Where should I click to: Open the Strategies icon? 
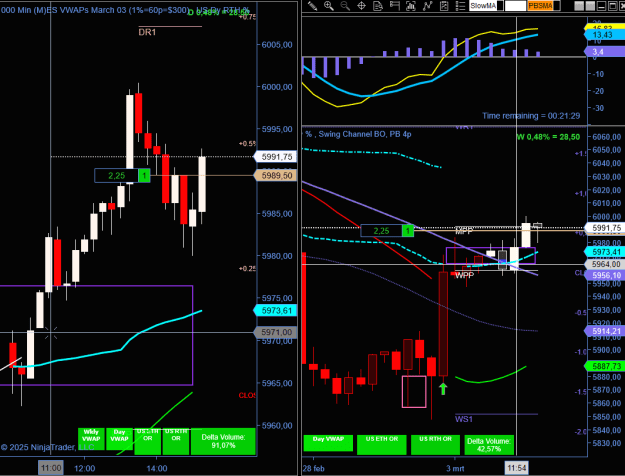point(444,6)
